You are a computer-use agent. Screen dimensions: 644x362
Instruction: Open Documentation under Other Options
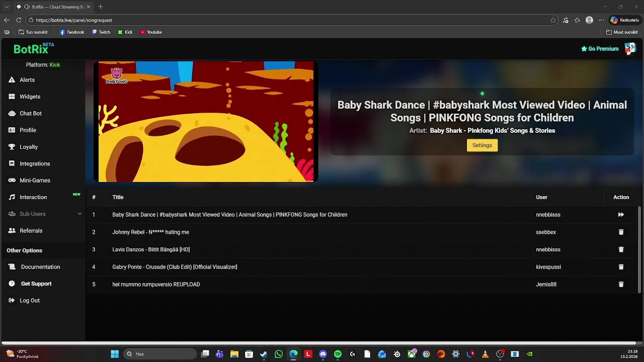pos(40,267)
